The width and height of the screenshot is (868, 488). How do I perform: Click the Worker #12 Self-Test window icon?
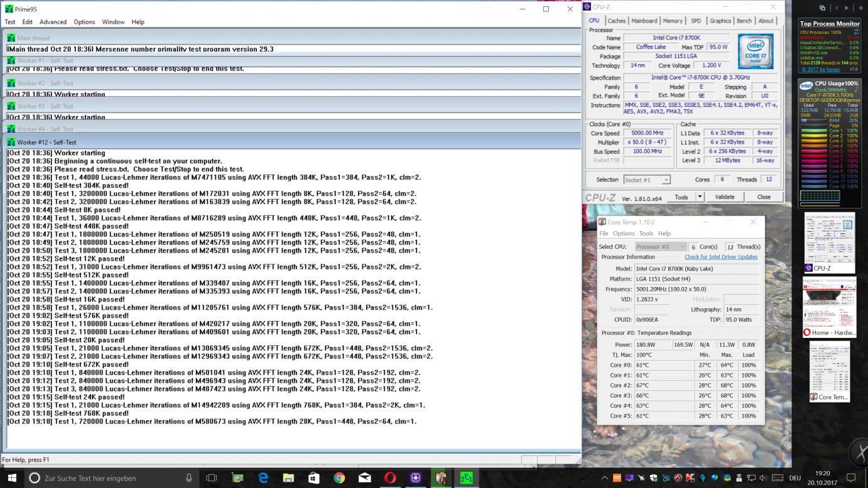[11, 143]
